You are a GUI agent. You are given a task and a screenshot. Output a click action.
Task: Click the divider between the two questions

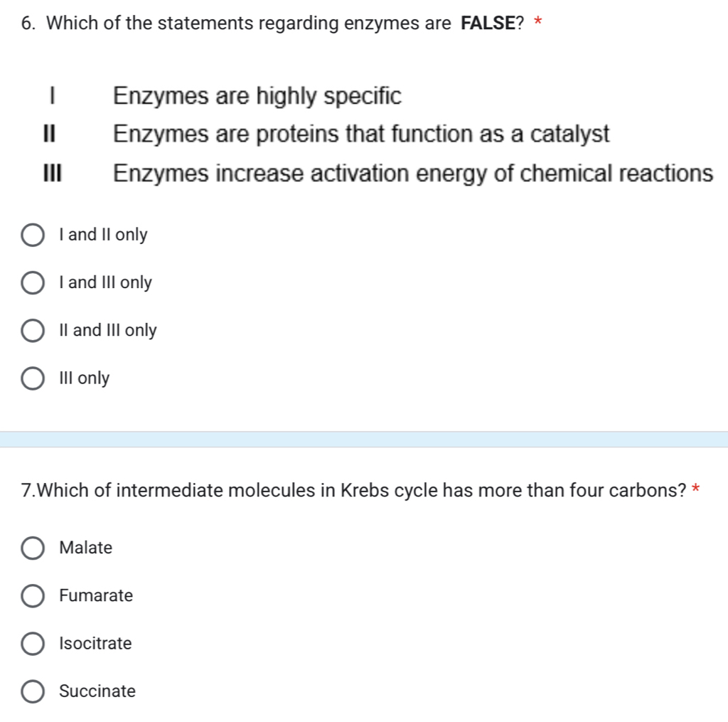tap(364, 440)
